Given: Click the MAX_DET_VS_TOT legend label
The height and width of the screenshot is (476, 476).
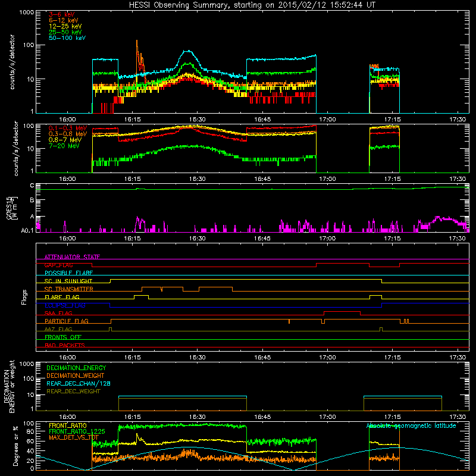Looking at the screenshot, I should pos(74,437).
